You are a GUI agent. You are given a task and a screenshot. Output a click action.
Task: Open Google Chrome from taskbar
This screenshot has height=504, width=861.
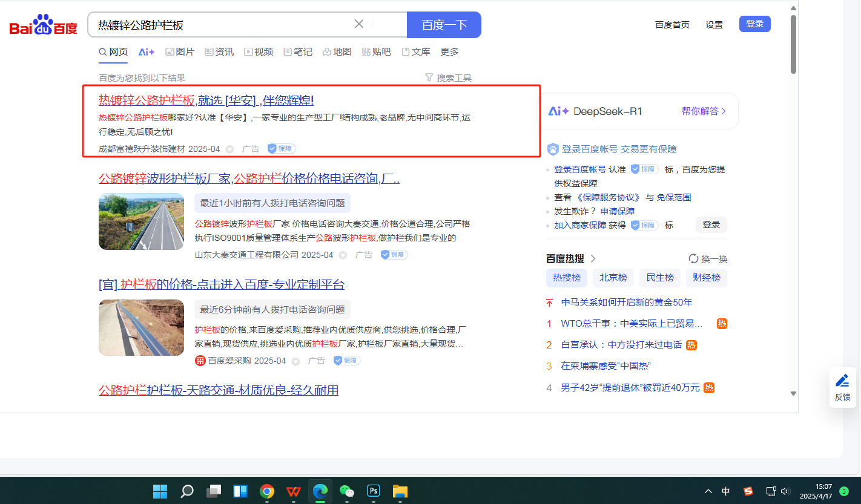[267, 491]
